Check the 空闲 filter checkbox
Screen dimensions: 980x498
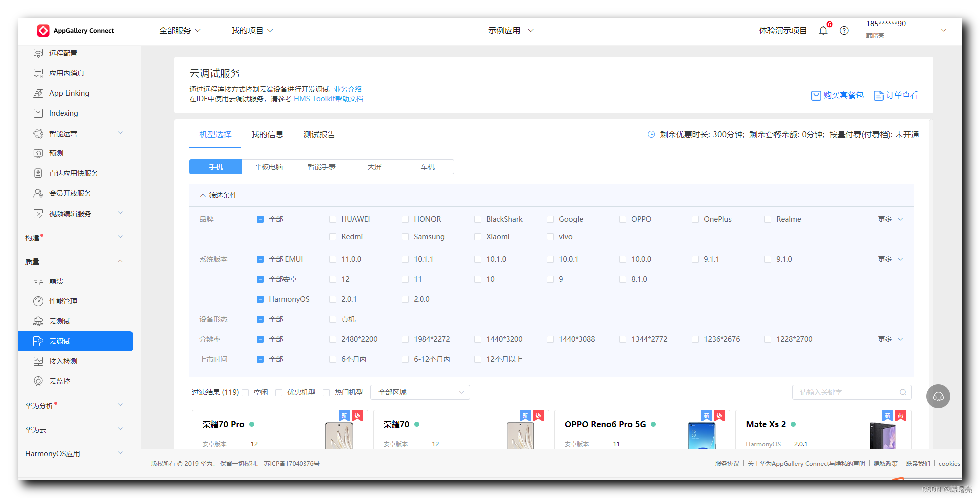click(245, 393)
